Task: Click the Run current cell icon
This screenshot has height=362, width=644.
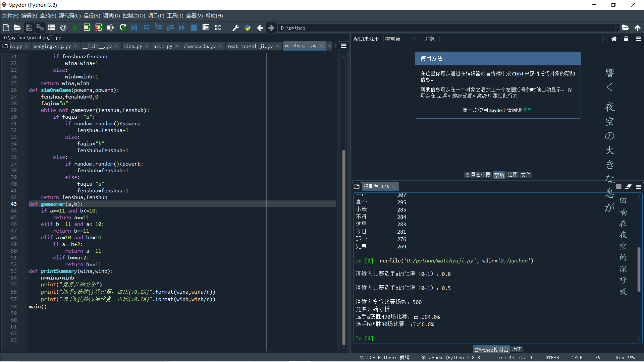Action: pos(87,28)
